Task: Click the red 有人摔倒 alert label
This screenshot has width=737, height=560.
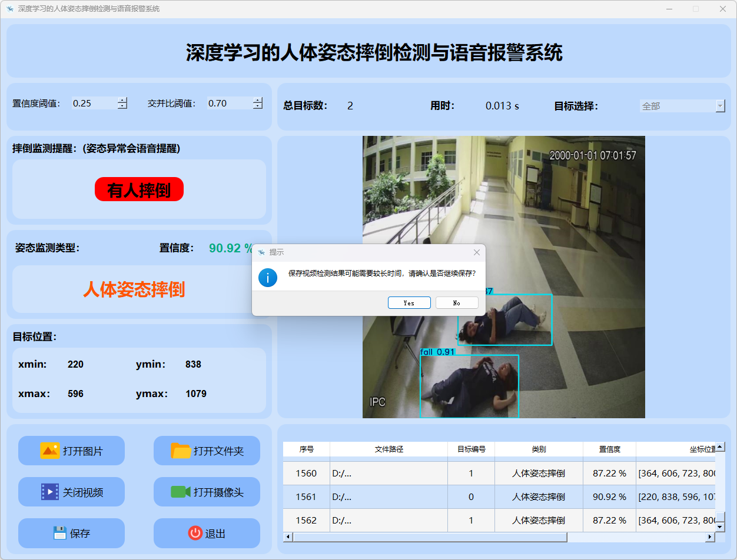Action: pos(139,189)
